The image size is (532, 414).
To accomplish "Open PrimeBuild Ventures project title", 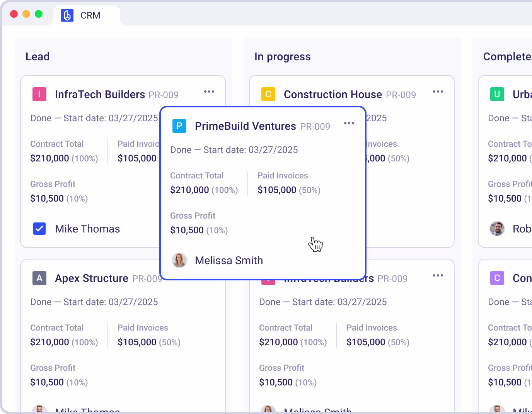I will click(x=246, y=126).
